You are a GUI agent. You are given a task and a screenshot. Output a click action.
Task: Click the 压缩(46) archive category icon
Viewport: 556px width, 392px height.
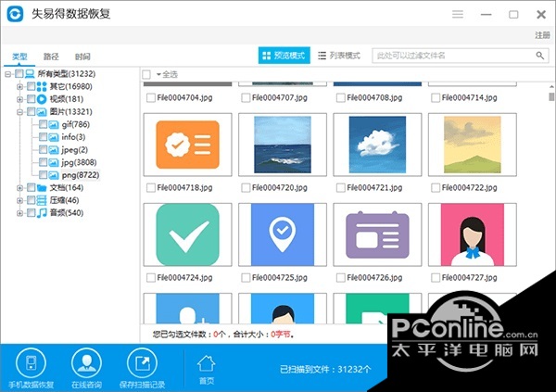point(42,200)
